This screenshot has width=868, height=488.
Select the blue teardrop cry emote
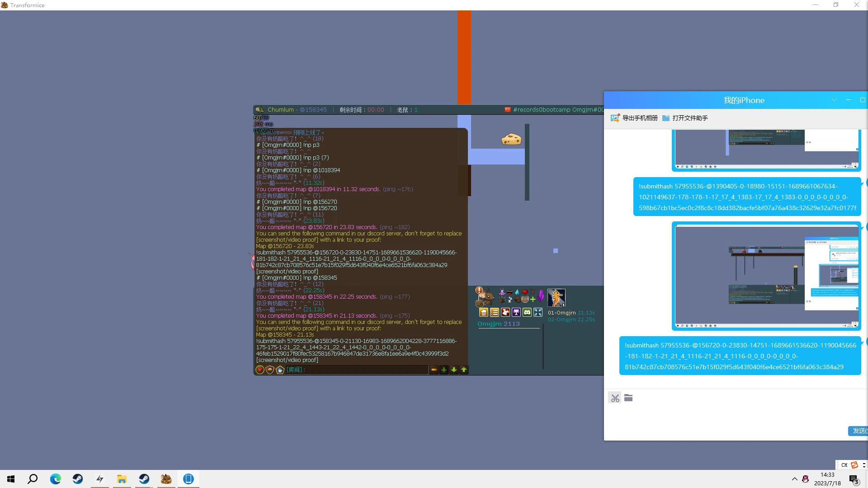[x=517, y=292]
